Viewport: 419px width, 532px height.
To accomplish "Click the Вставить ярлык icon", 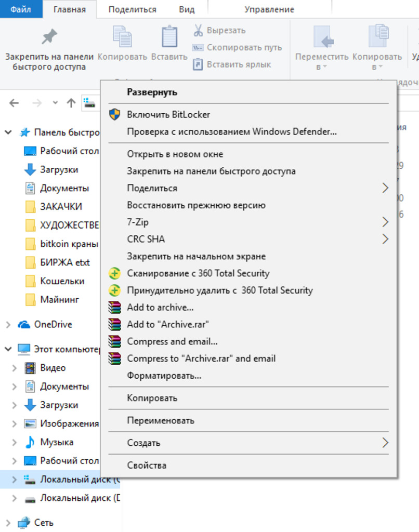I will coord(198,64).
